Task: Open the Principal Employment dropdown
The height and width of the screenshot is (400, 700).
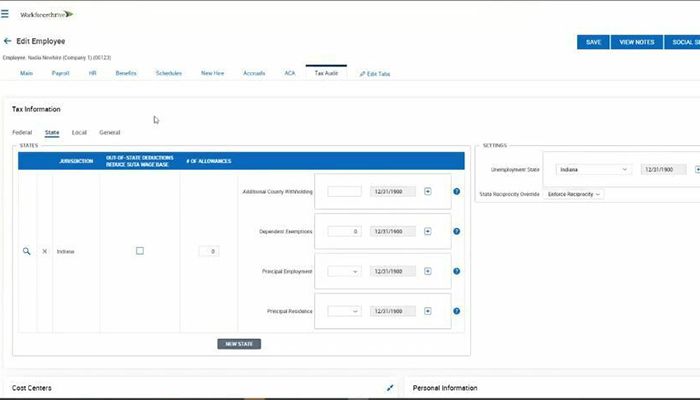Action: [344, 271]
